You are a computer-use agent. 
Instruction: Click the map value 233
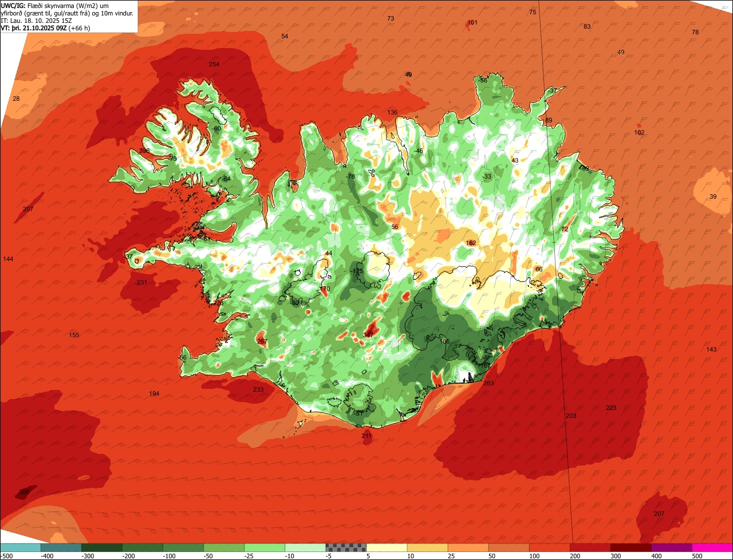point(258,389)
